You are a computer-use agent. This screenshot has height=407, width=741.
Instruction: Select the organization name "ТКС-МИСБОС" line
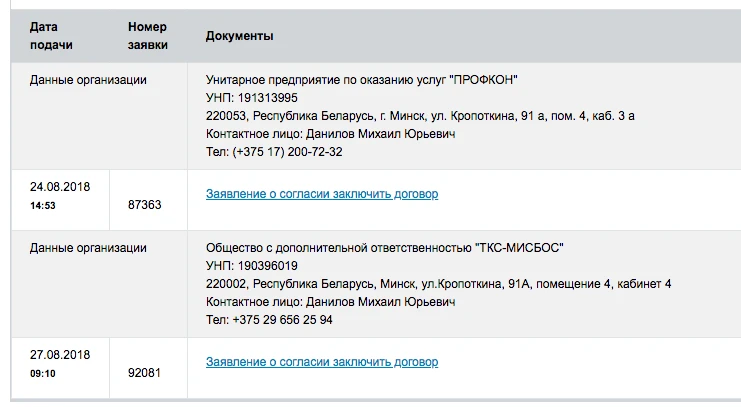tap(385, 247)
